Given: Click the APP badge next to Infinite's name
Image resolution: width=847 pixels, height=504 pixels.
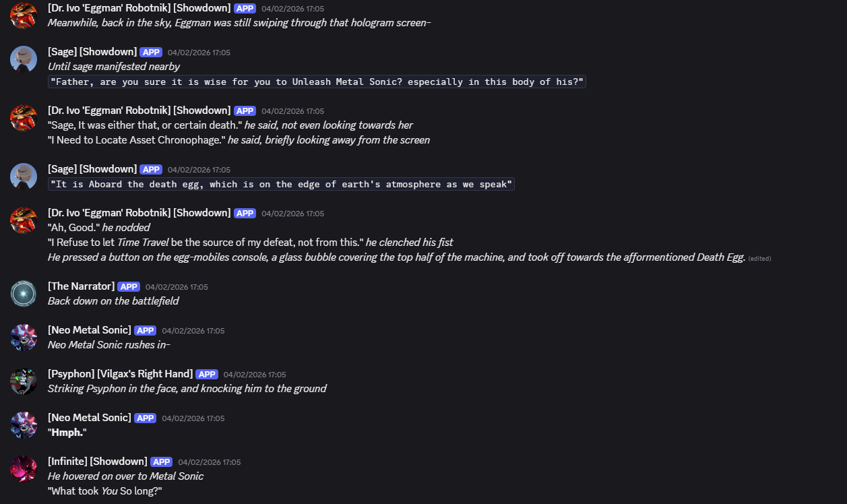Looking at the screenshot, I should click(x=161, y=462).
